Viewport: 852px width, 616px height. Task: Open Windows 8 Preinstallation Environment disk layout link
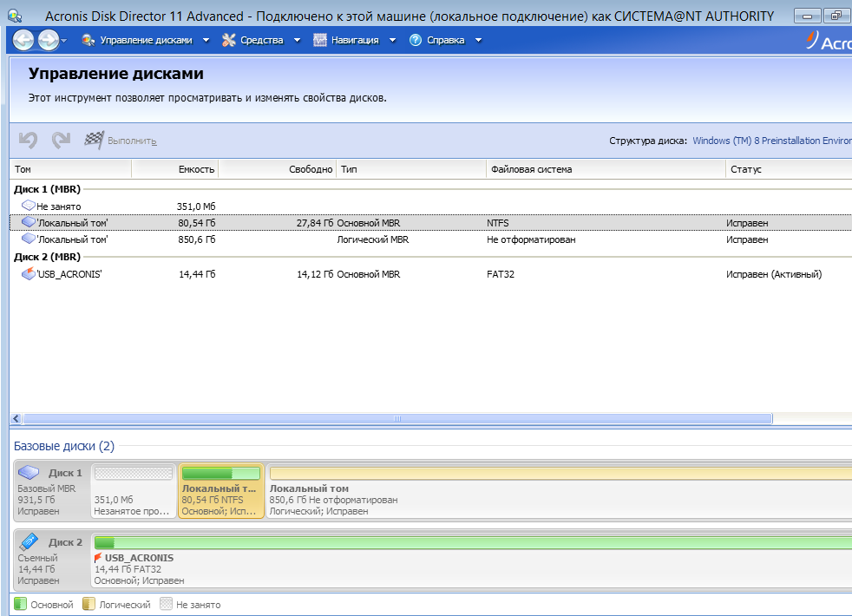click(771, 141)
